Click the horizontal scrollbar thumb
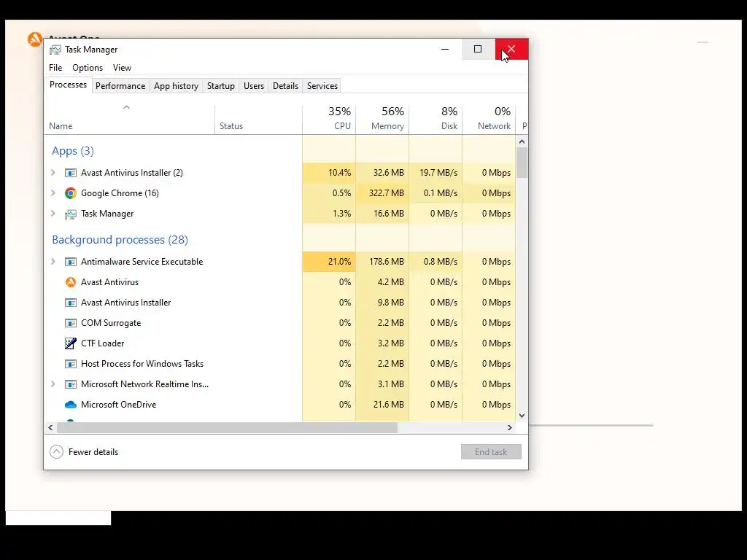Screen dimensions: 747x560 point(228,427)
